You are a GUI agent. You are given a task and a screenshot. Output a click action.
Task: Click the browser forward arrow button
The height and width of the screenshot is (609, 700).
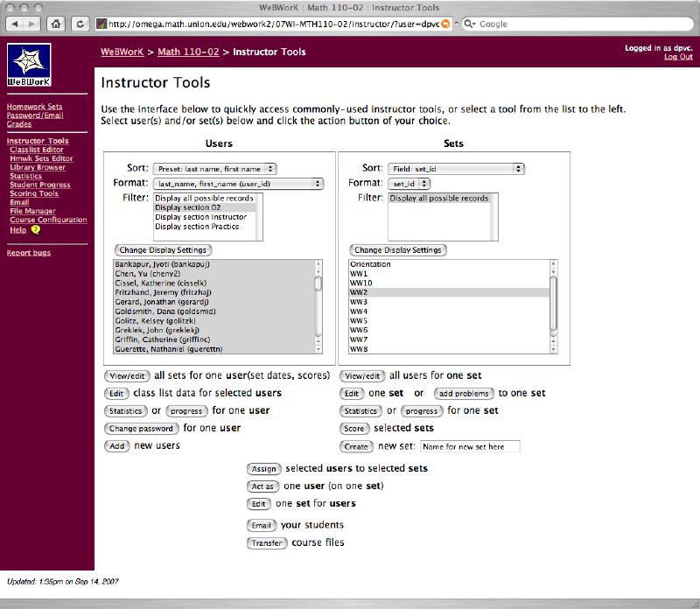point(31,24)
